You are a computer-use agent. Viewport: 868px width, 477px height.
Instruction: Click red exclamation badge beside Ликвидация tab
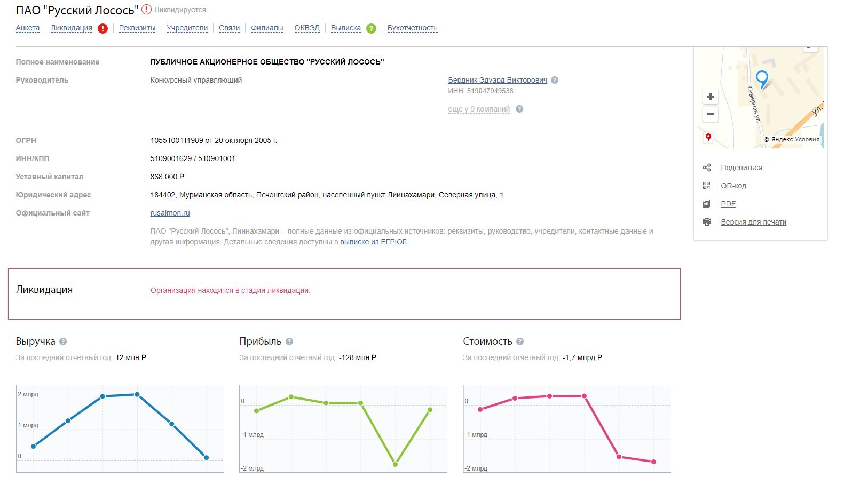103,29
